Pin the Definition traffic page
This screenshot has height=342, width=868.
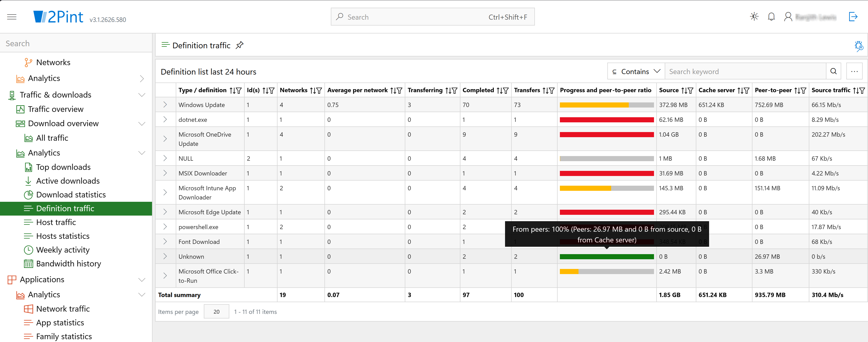(x=240, y=45)
